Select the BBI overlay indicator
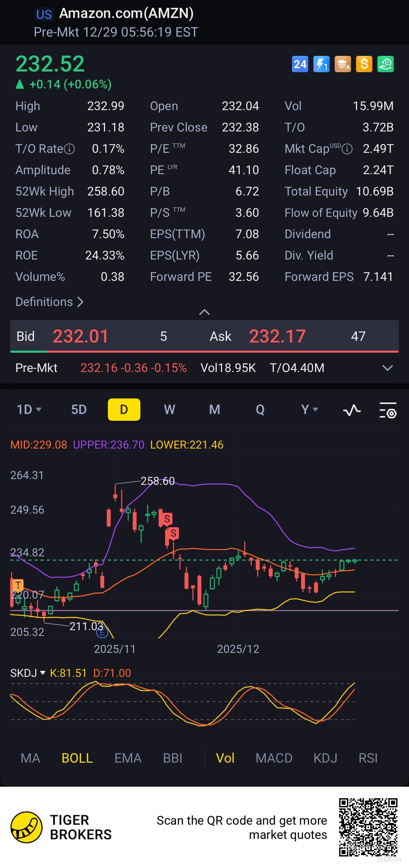 pyautogui.click(x=173, y=758)
